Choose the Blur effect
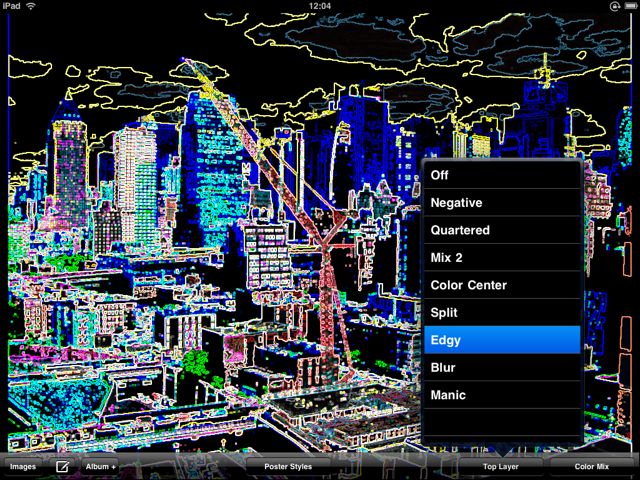The width and height of the screenshot is (640, 480). (502, 367)
